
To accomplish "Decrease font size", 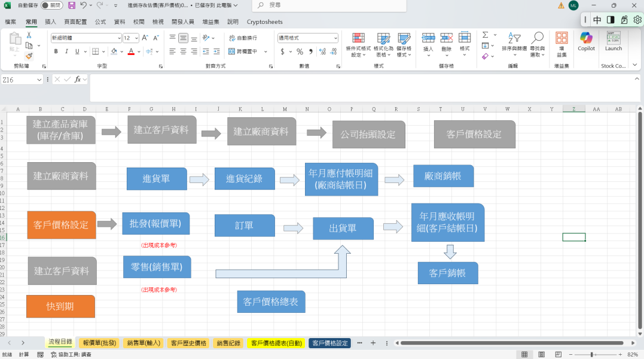I will (x=155, y=38).
